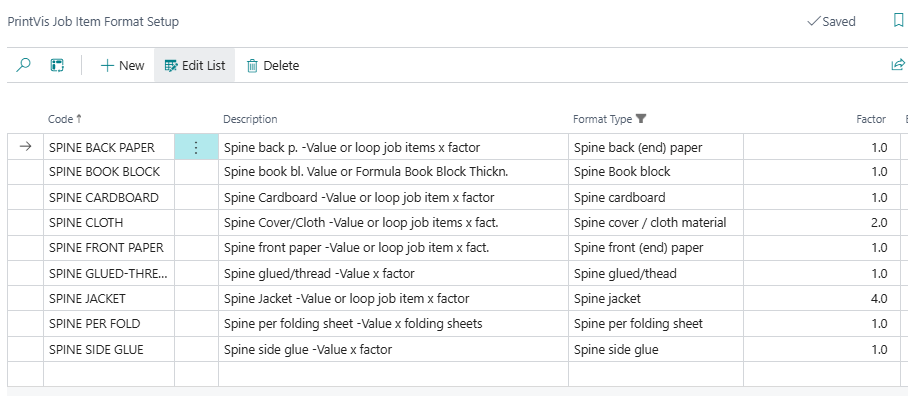
Task: Click the Delete trash icon
Action: [252, 66]
